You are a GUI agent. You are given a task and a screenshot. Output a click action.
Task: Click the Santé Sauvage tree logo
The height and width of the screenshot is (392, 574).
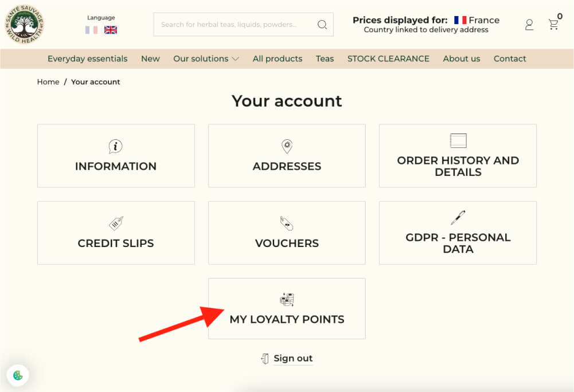tap(25, 24)
